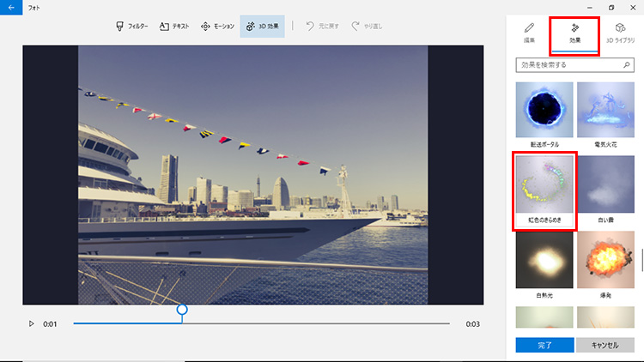Select the モーション (Motion) tool
Image resolution: width=644 pixels, height=362 pixels.
[217, 27]
